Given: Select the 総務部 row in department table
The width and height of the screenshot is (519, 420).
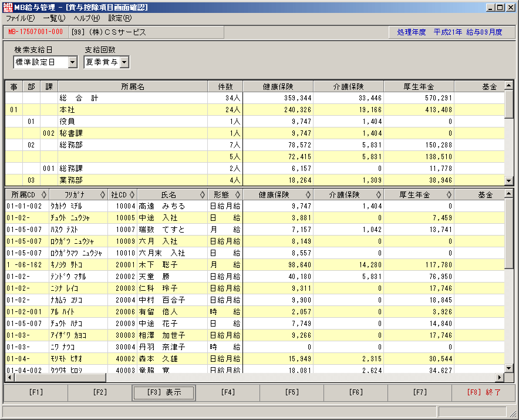Looking at the screenshot, I should click(x=255, y=145).
